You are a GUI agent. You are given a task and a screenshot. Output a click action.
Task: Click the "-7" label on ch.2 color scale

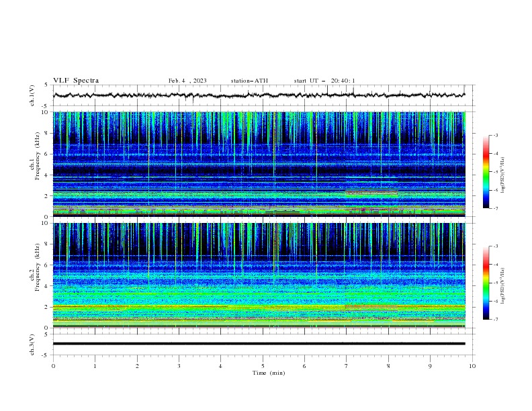pos(496,320)
